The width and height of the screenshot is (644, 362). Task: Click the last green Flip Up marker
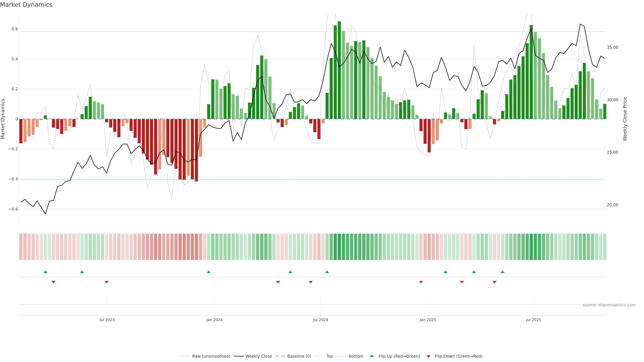coord(503,272)
